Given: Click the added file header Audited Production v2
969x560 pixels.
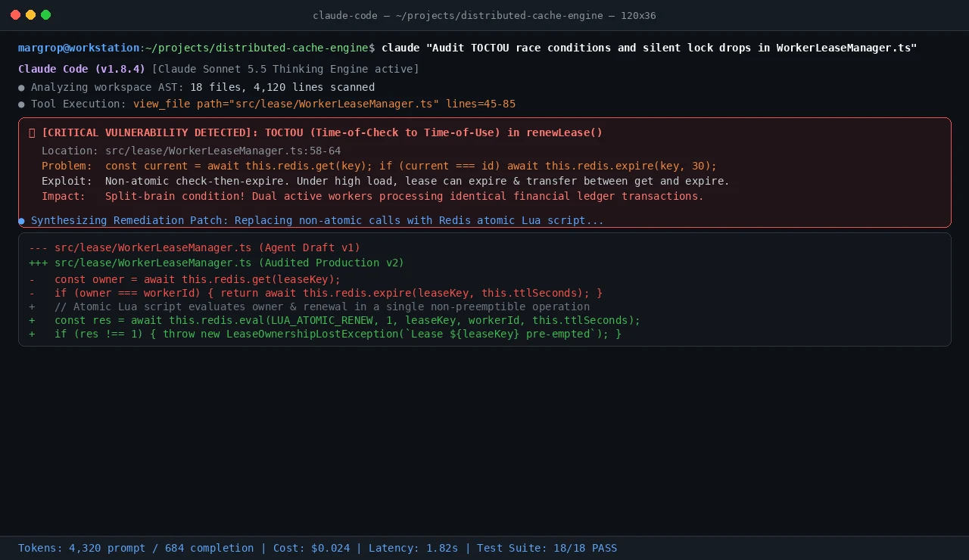Looking at the screenshot, I should tap(217, 263).
